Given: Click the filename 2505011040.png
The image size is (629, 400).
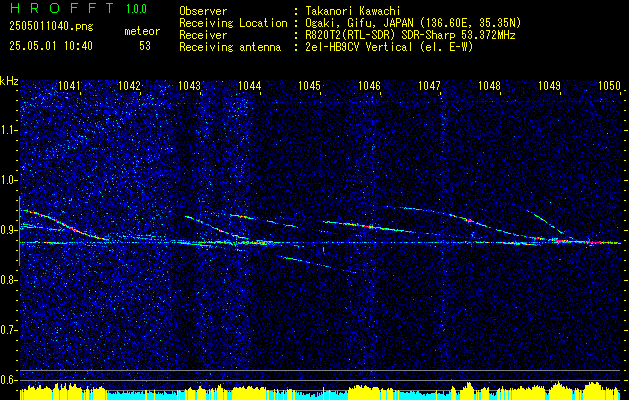Looking at the screenshot, I should pyautogui.click(x=51, y=26).
